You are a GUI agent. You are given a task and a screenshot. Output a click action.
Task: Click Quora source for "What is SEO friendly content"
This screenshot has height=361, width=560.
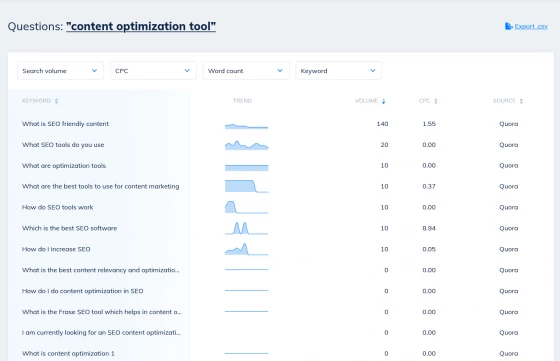point(509,124)
